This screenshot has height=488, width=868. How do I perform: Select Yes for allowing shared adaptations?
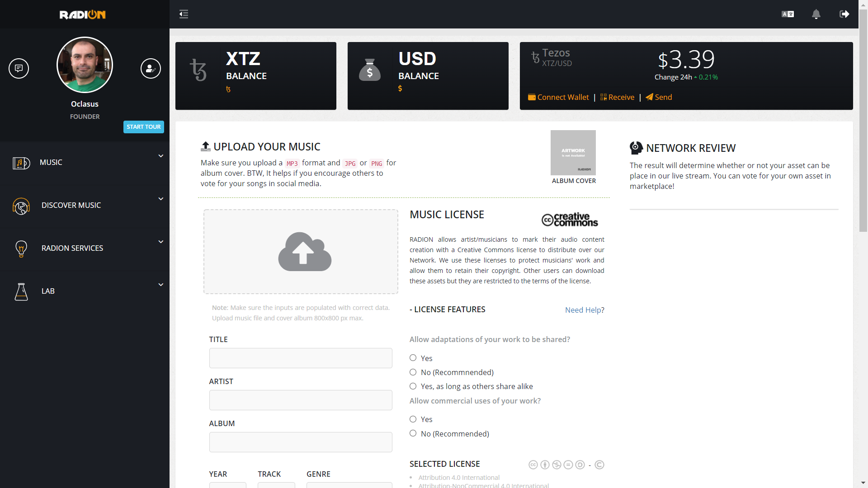point(413,357)
